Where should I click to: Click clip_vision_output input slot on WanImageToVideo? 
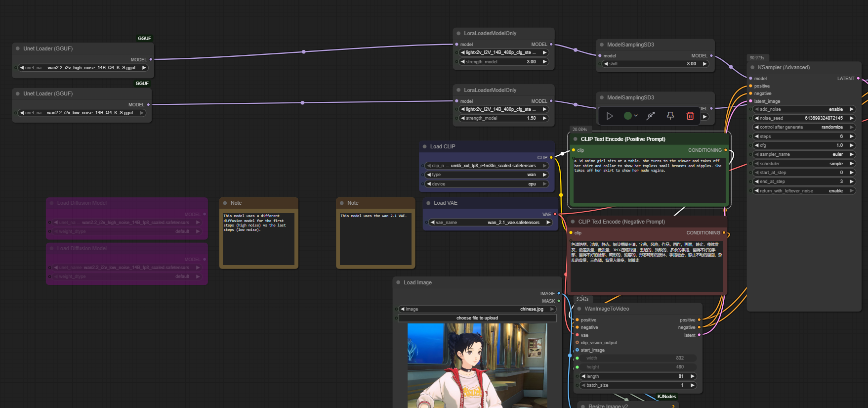tap(577, 342)
